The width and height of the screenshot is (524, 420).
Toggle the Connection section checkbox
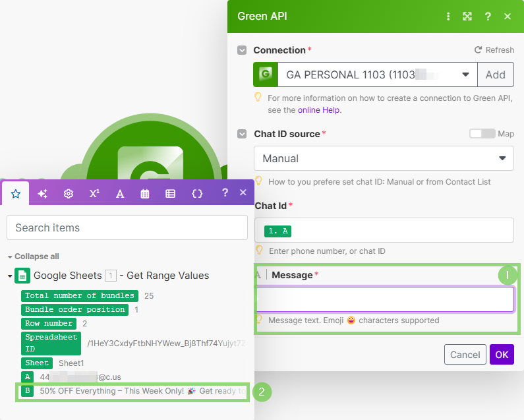pyautogui.click(x=242, y=50)
